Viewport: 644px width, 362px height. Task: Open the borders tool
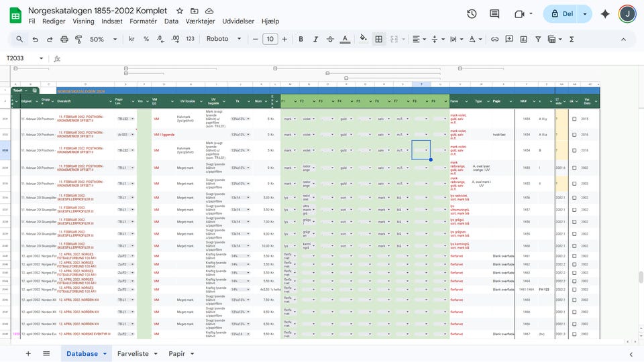point(379,39)
